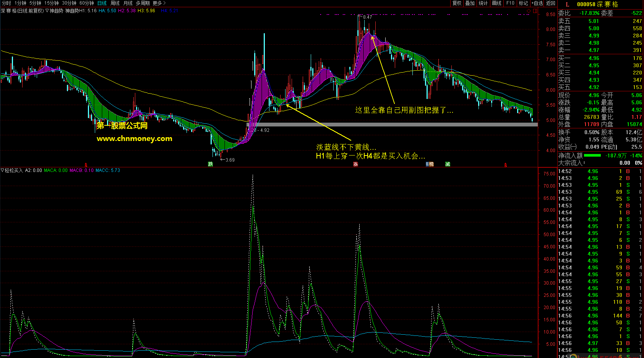Click the PE(动) 25.5 value
Viewport: 644px width, 358px height.
tap(637, 147)
